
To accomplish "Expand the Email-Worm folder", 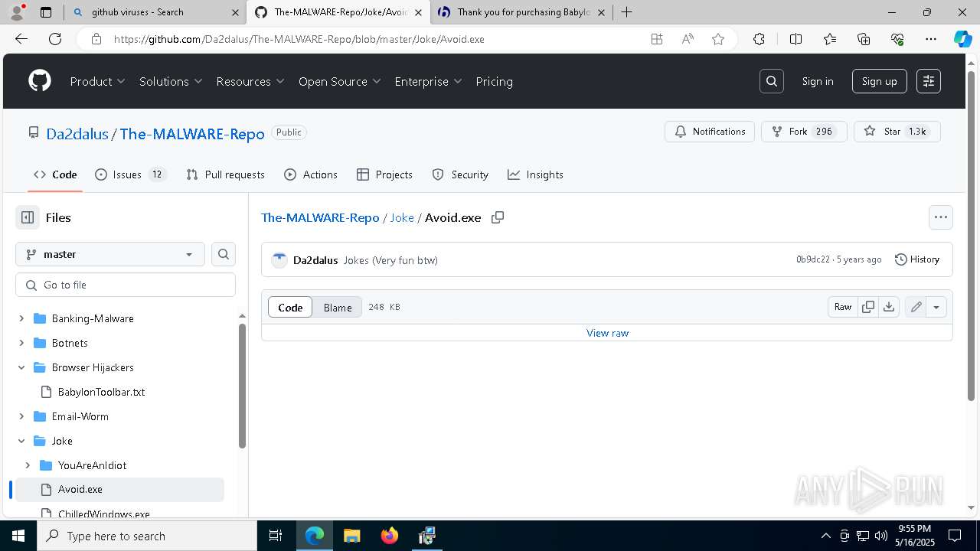I will pyautogui.click(x=21, y=416).
